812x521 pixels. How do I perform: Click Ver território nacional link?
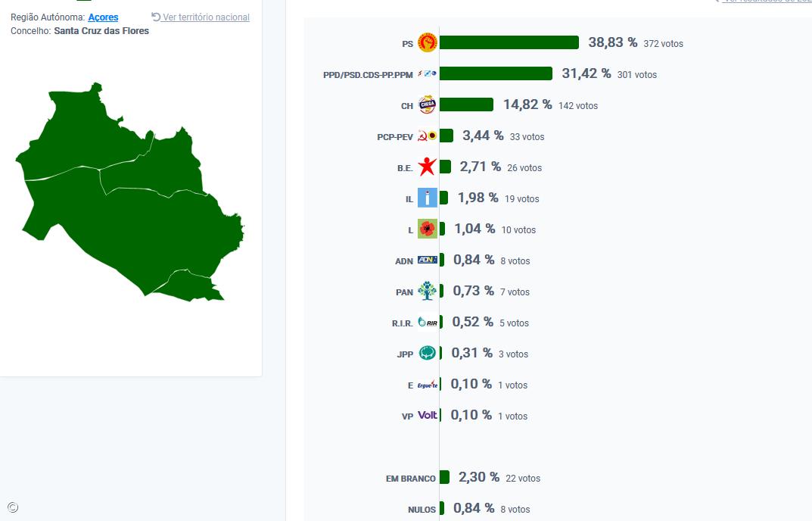(x=206, y=17)
